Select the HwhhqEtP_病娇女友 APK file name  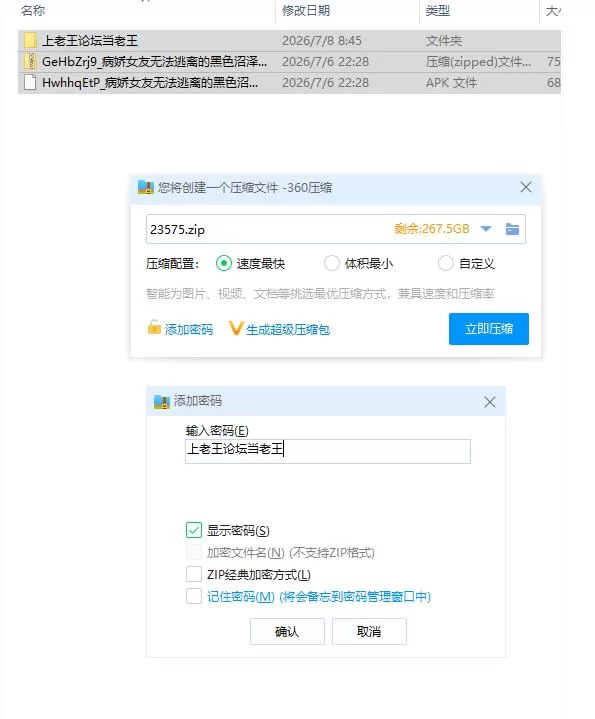tap(150, 83)
